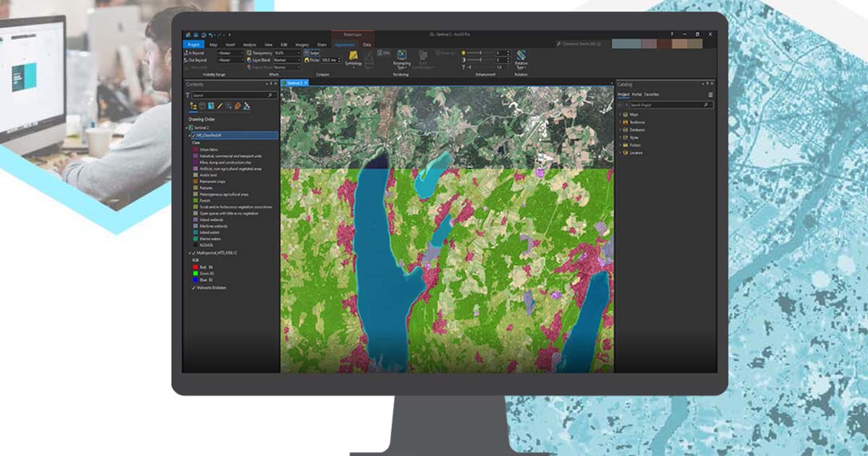The height and width of the screenshot is (456, 868).
Task: Click inside the Search Project field in Catalog
Action: click(668, 104)
